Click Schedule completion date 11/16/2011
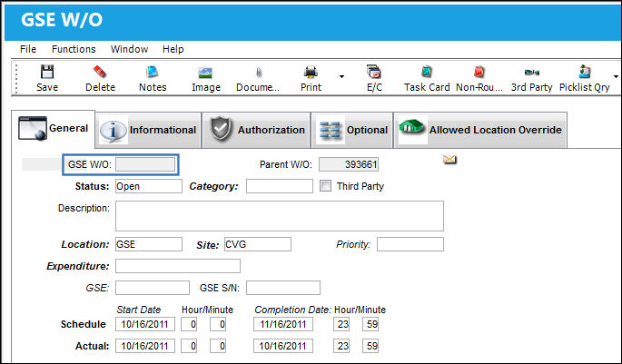 tap(283, 324)
